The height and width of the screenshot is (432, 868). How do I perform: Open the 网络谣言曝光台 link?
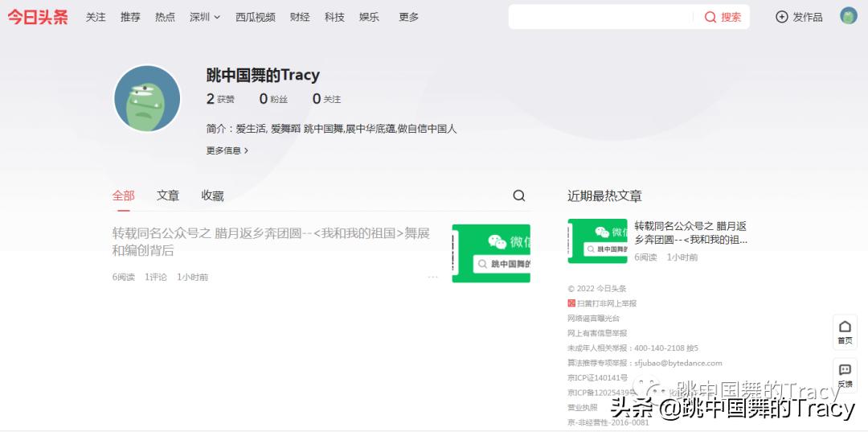pyautogui.click(x=593, y=319)
